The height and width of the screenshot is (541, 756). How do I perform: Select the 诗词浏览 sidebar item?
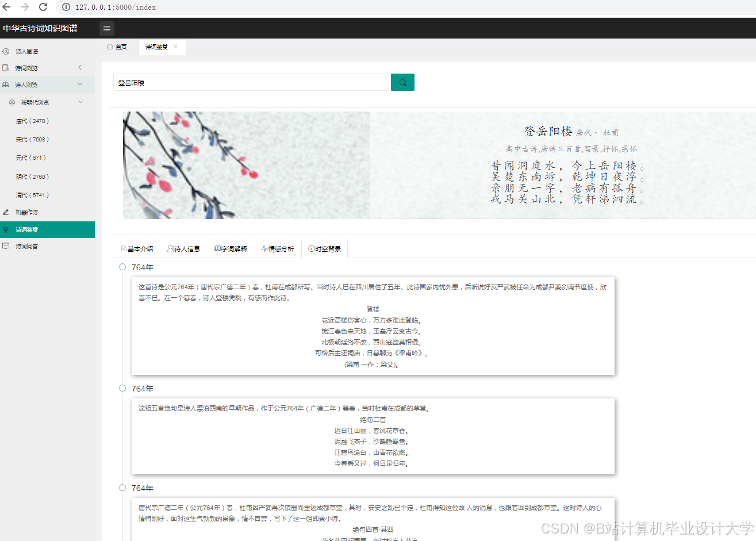(x=26, y=67)
